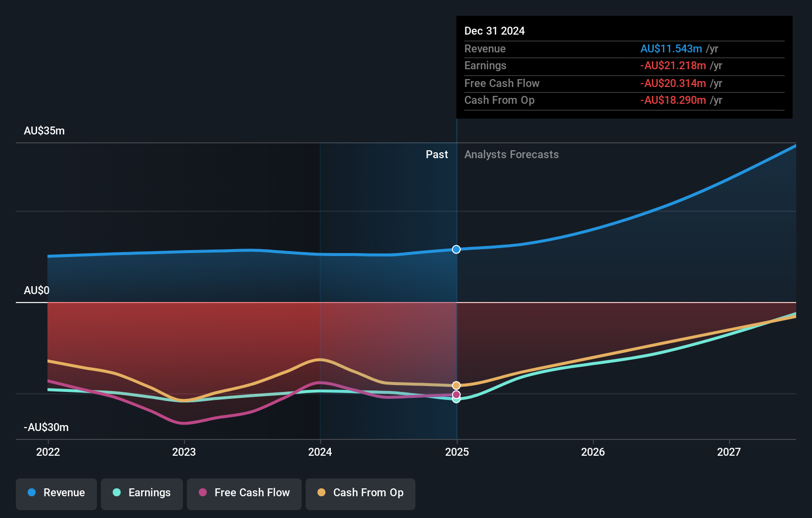Click the Earnings marker below the 2025 divider
The height and width of the screenshot is (518, 812).
click(455, 399)
